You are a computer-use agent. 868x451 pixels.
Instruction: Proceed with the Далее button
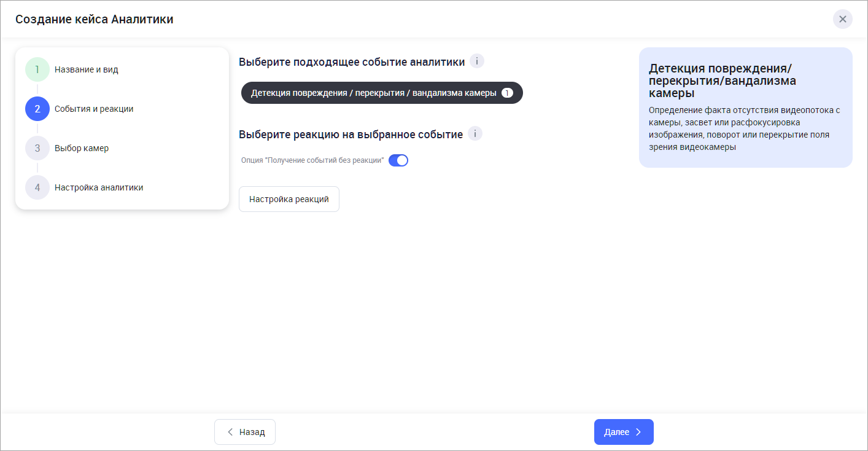click(623, 432)
